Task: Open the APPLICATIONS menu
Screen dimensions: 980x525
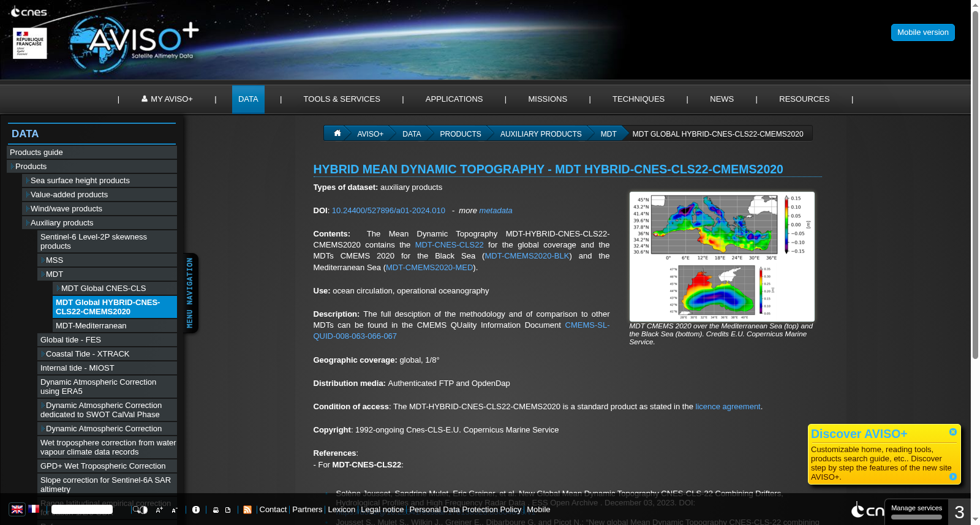Action: pos(454,99)
